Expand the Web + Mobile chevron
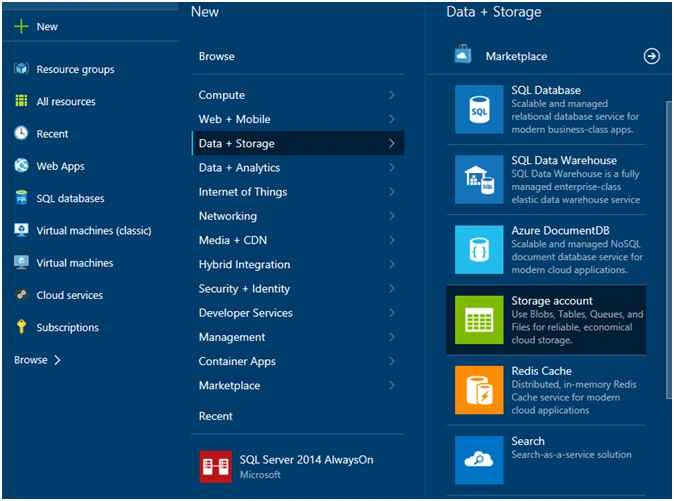The width and height of the screenshot is (674, 501). click(391, 119)
